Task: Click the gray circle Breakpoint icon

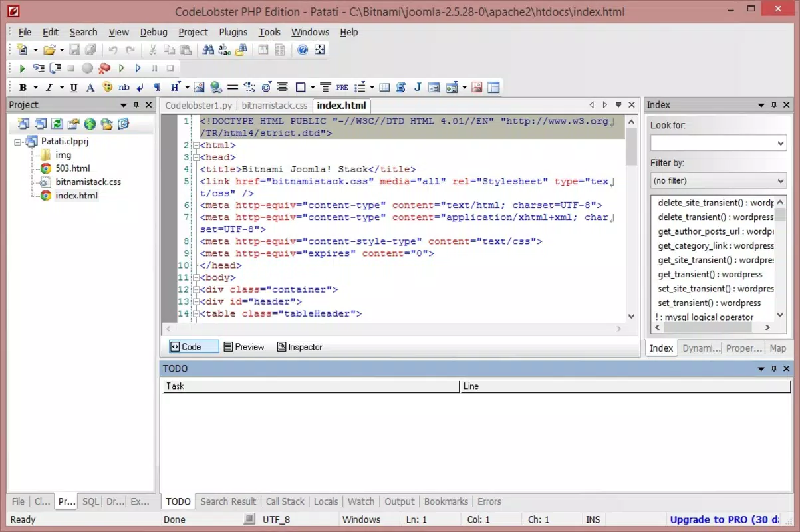Action: tap(88, 68)
